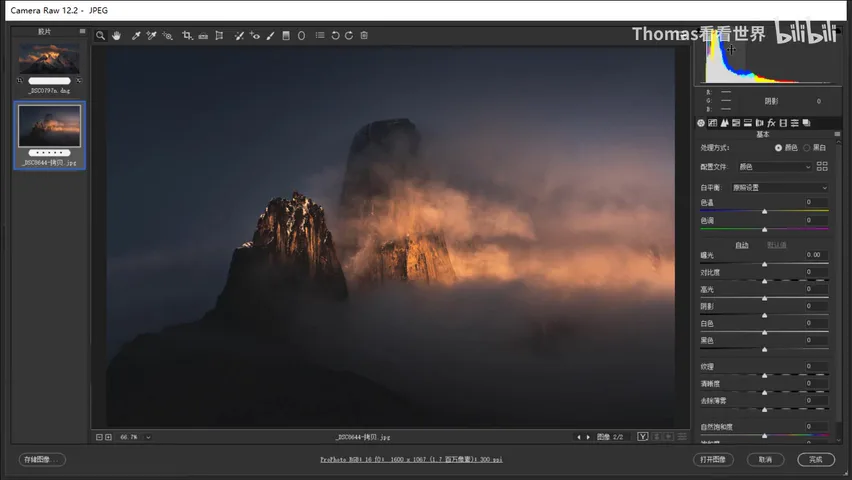Switch to the Split Toning panel tab
The width and height of the screenshot is (852, 480).
(x=748, y=123)
